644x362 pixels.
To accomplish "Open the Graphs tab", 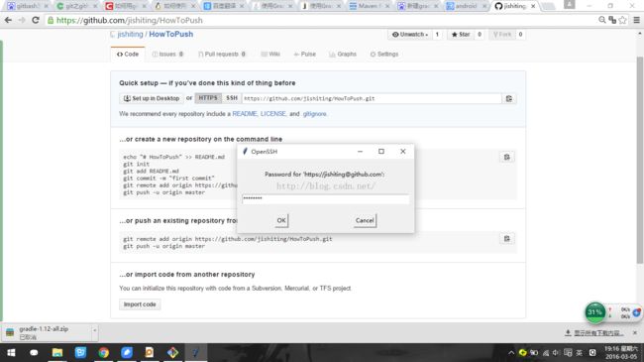I will click(x=343, y=54).
